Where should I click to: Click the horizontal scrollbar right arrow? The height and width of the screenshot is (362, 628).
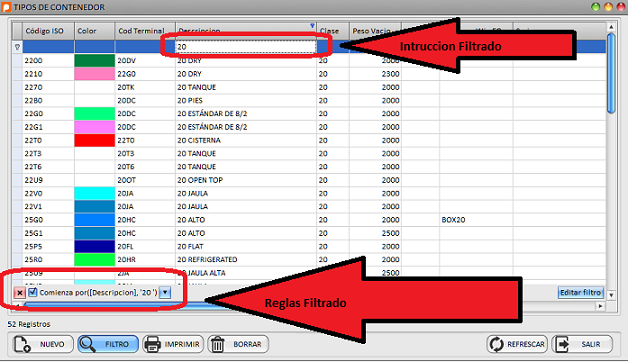click(x=600, y=306)
